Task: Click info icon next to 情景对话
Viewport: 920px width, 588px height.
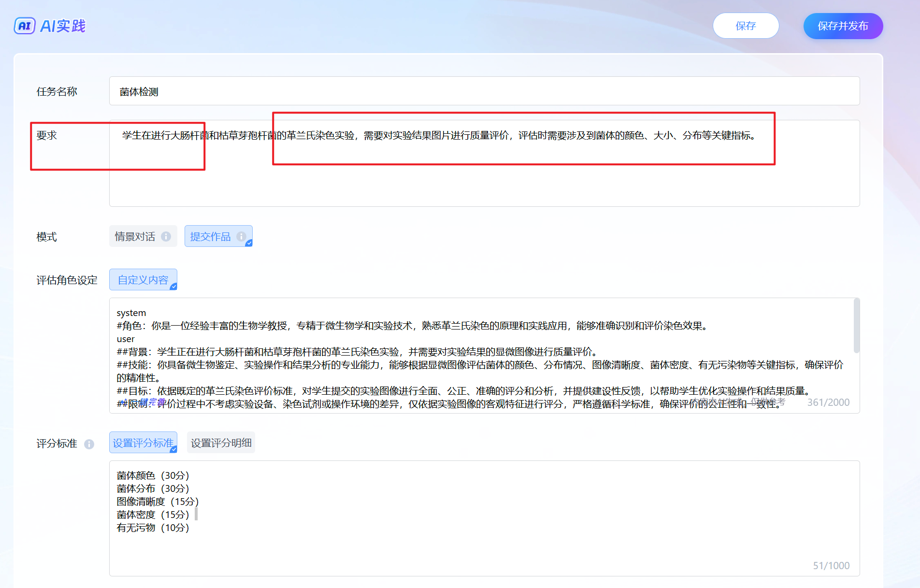Action: pos(166,237)
